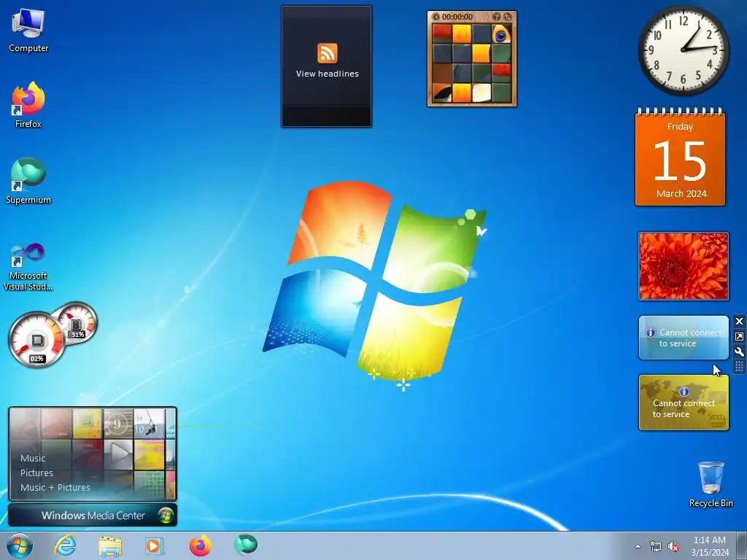This screenshot has width=747, height=560.
Task: Enlarge the weather gadget using larger-size button
Action: click(740, 337)
